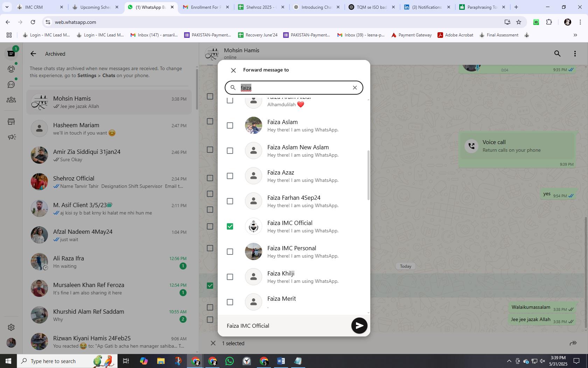588x368 pixels.
Task: Open the business tools storefront icon
Action: (11, 122)
